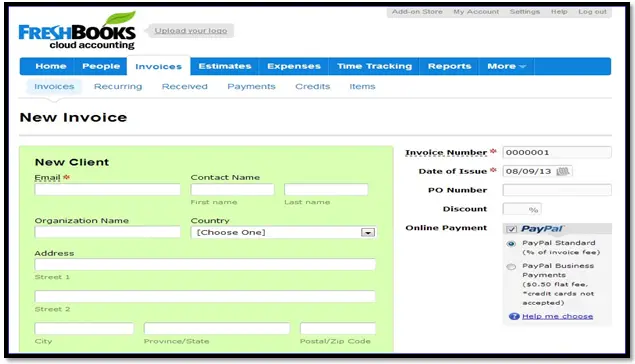Open the Recurring sub-tab
Screen dimensions: 635x364
coord(118,87)
